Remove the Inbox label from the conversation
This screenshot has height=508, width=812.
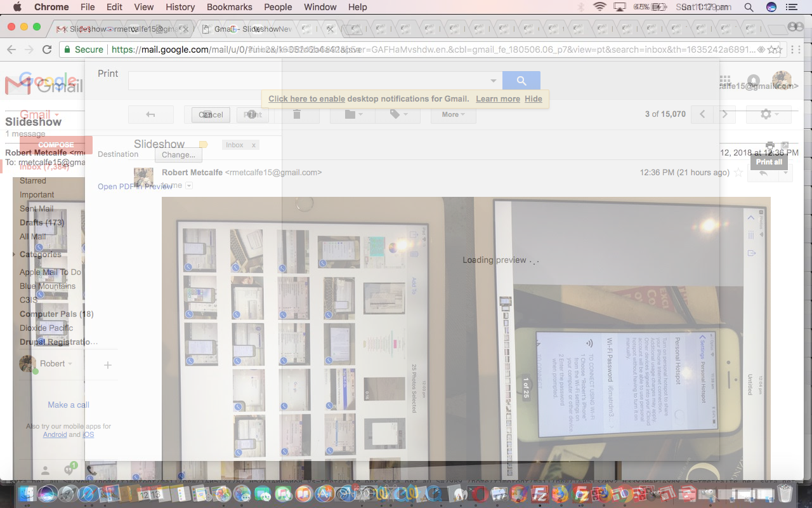click(x=254, y=145)
